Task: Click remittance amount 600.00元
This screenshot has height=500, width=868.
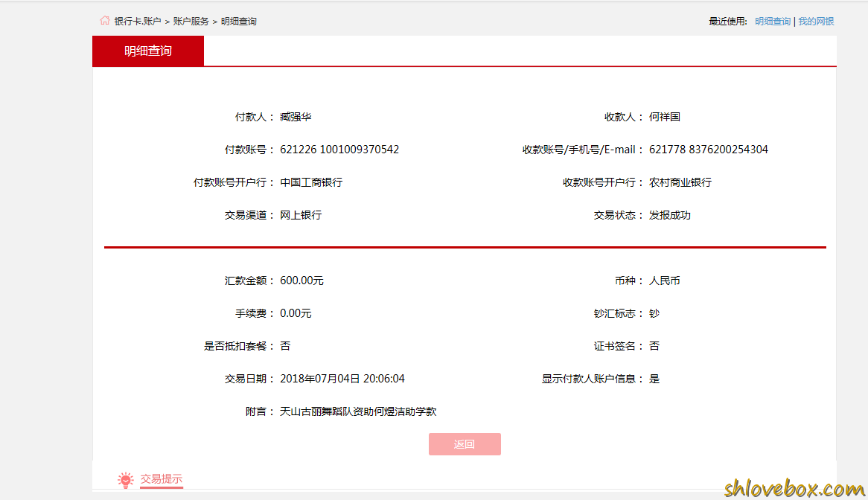Action: 301,281
